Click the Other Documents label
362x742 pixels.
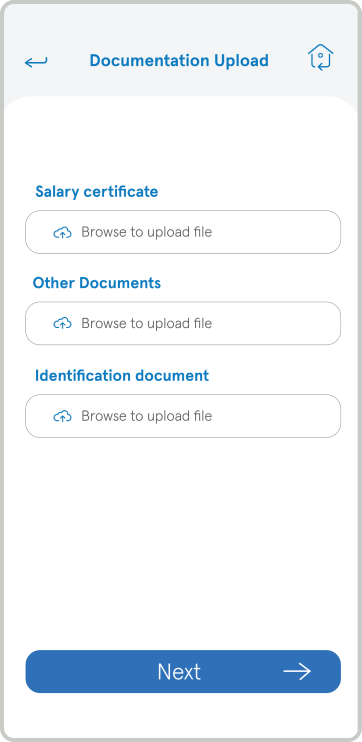coord(97,283)
